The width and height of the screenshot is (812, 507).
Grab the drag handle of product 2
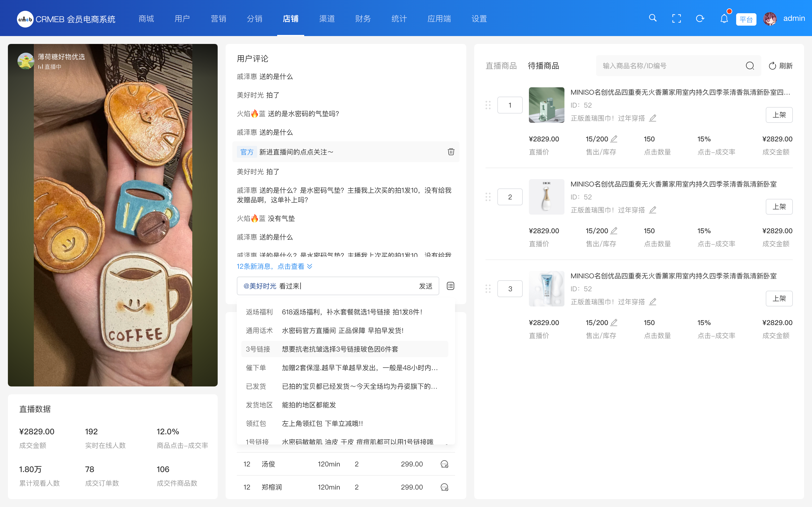coord(489,197)
